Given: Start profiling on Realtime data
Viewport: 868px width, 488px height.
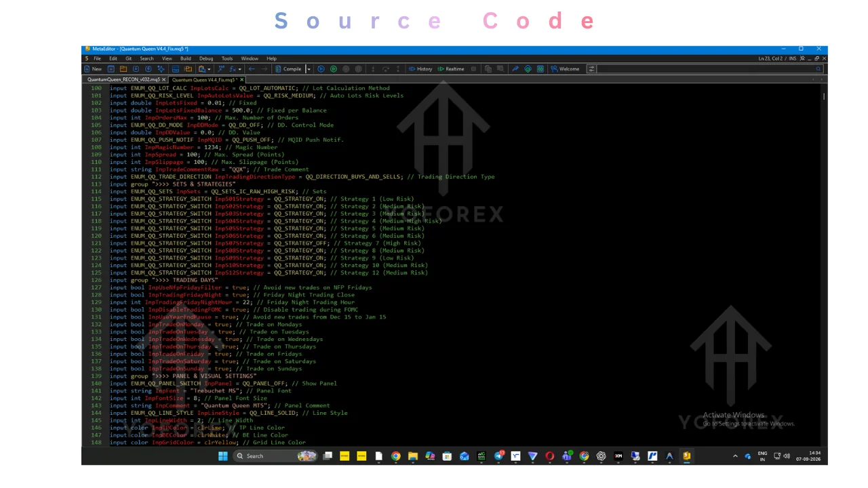Looking at the screenshot, I should pos(451,68).
